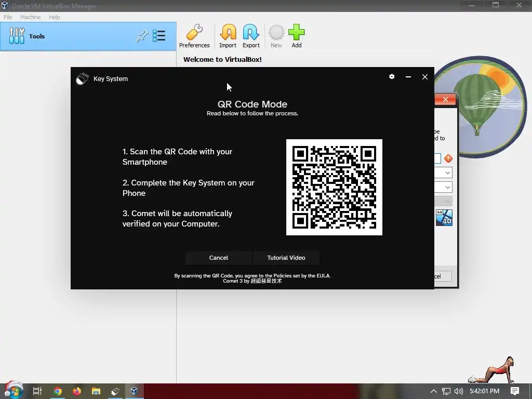The image size is (532, 399).
Task: Click the hot air balloon image
Action: (481, 107)
